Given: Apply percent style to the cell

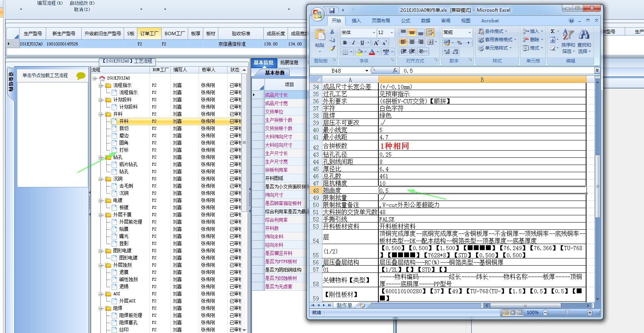Looking at the screenshot, I should pos(459,43).
